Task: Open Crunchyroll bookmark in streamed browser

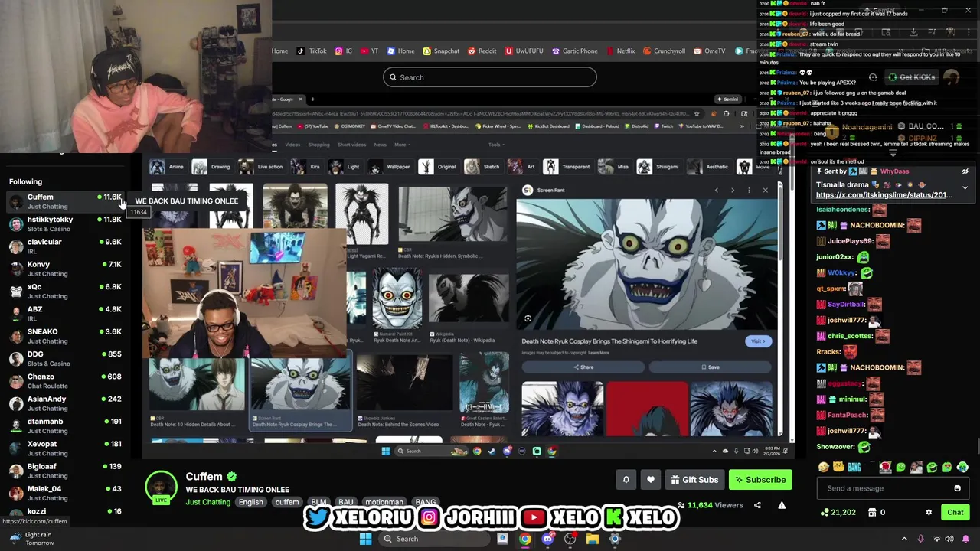Action: pos(665,51)
